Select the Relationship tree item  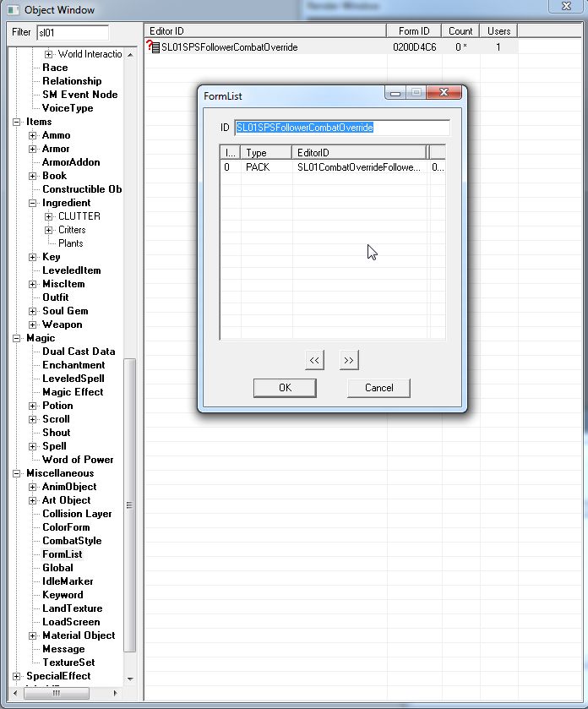click(72, 81)
